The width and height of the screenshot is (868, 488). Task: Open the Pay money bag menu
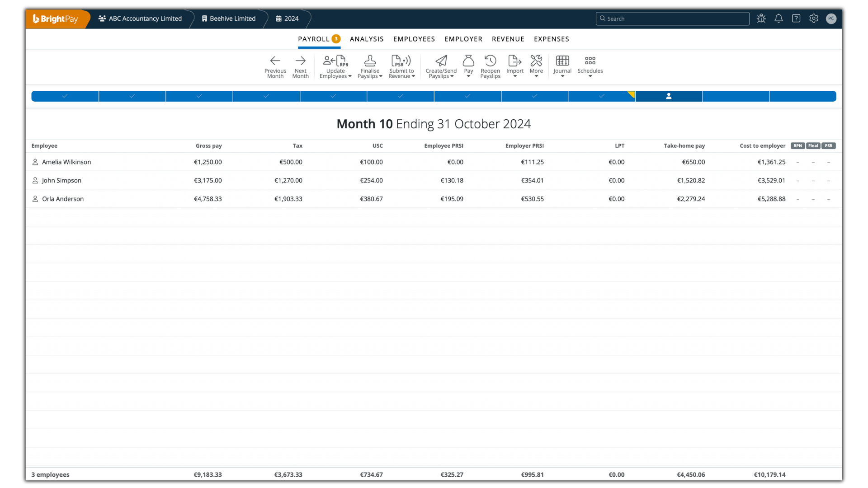[468, 66]
